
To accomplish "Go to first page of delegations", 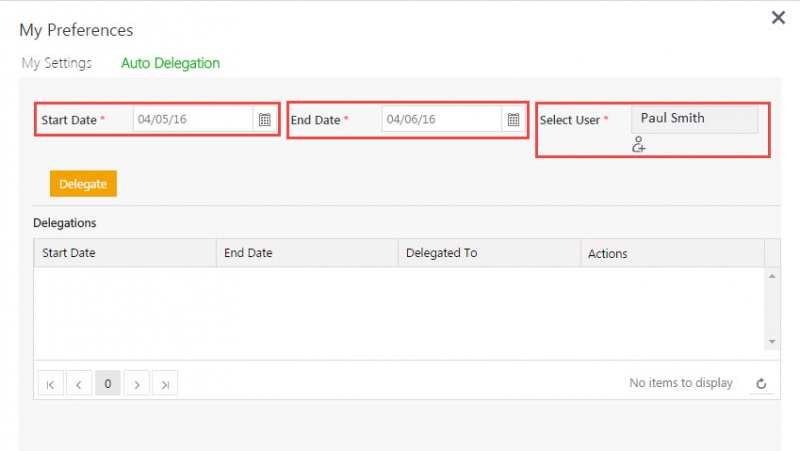I will pos(50,383).
